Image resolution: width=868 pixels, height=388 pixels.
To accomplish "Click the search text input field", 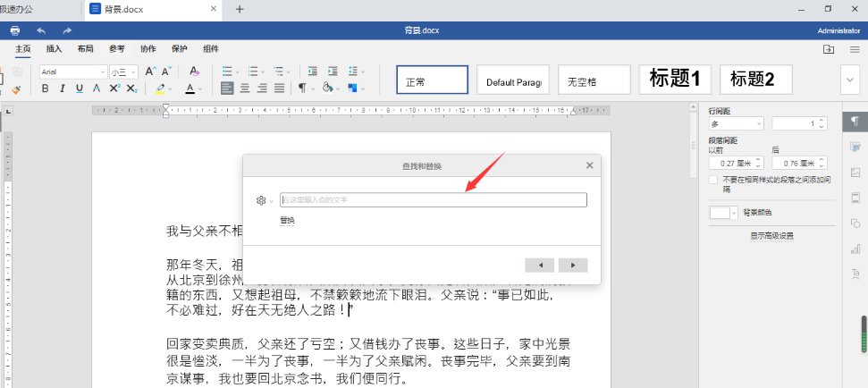I will point(434,200).
